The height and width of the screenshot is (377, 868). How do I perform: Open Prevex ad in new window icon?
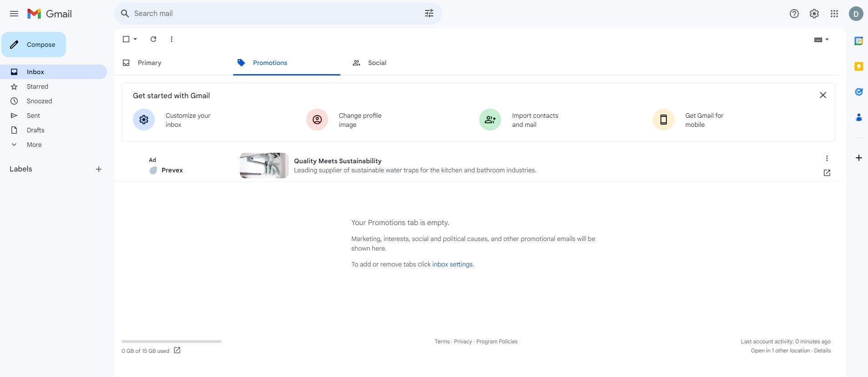(x=827, y=173)
